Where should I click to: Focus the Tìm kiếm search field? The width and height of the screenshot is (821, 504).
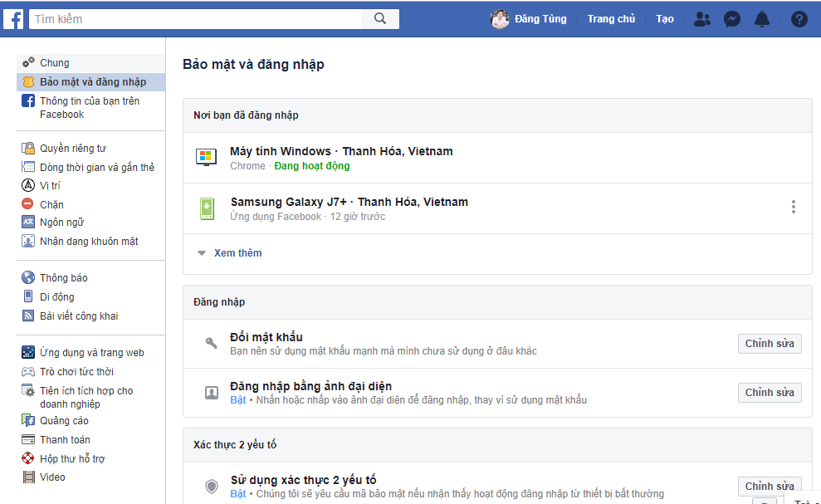point(195,19)
